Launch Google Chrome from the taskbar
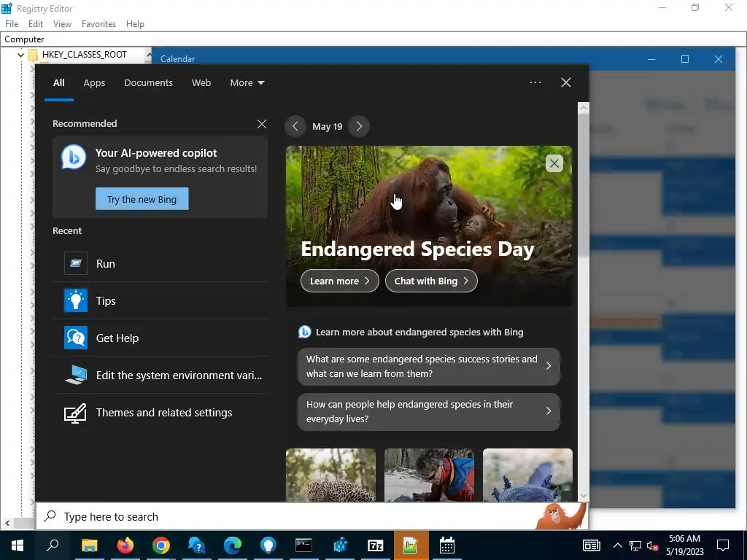Viewport: 747px width, 560px height. (161, 545)
